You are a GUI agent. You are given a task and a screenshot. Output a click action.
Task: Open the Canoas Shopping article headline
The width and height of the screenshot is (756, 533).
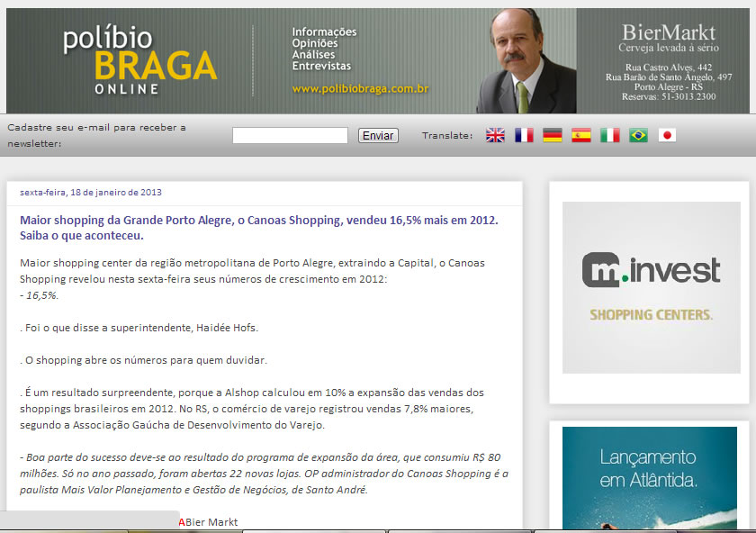pyautogui.click(x=259, y=228)
